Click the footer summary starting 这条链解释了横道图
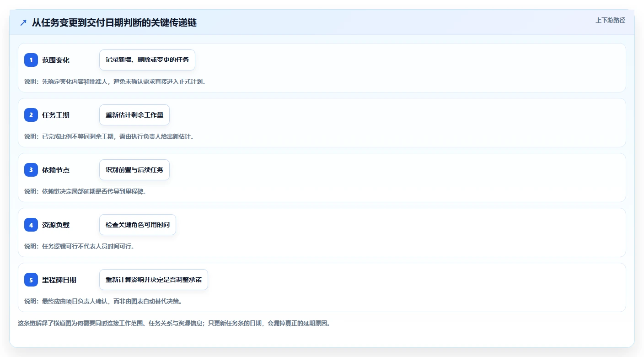The image size is (644, 357). coord(174,323)
